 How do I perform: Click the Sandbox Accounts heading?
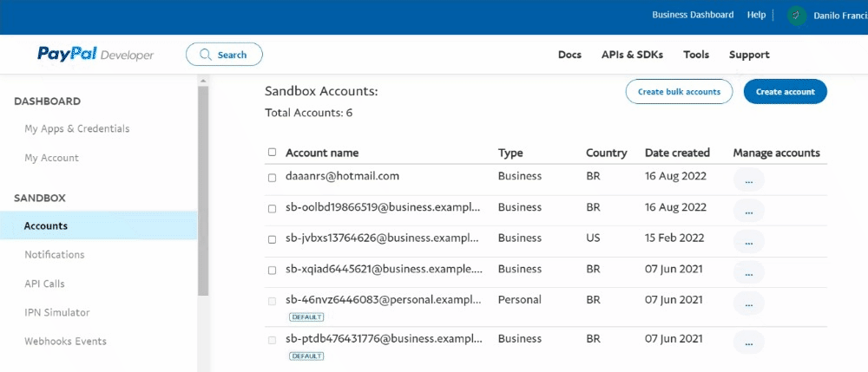321,92
